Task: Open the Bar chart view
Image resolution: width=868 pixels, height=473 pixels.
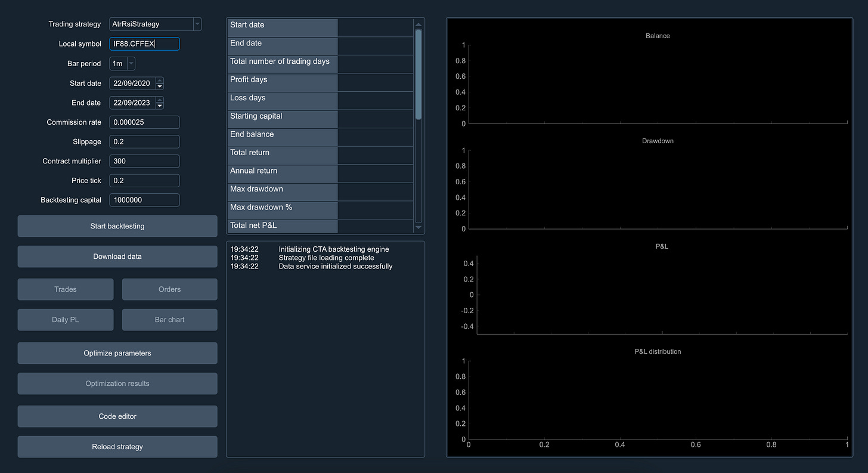Action: [169, 319]
